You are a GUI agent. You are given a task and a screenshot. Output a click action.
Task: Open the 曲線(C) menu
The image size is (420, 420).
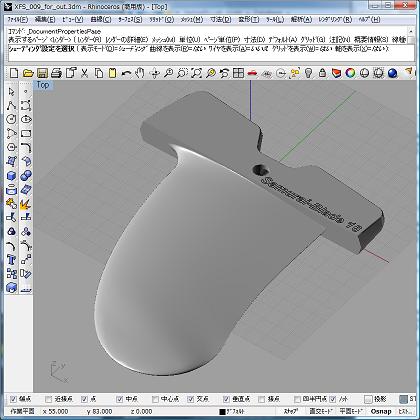tap(101, 20)
